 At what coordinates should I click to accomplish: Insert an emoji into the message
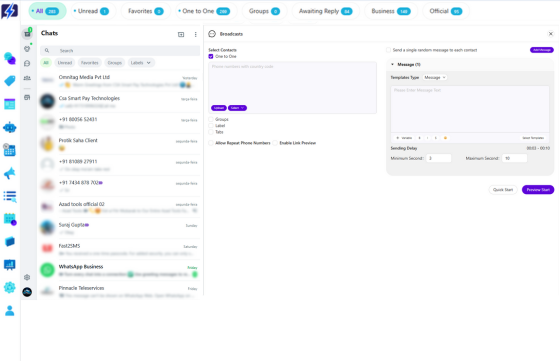[x=445, y=138]
